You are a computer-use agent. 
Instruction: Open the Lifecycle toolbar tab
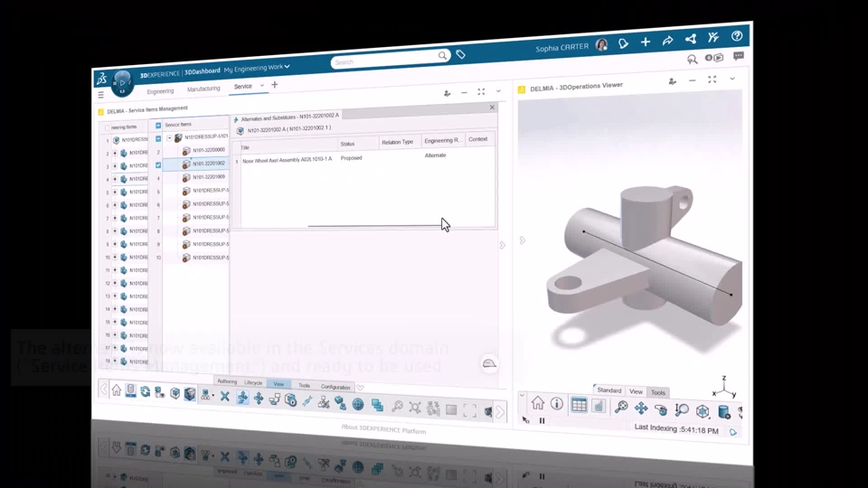click(x=253, y=382)
